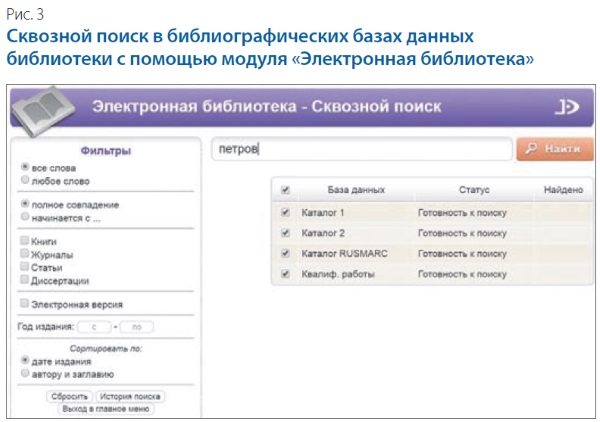Viewport: 600px width, 422px height.
Task: Tick the Статьи filter checkbox
Action: [x=25, y=267]
